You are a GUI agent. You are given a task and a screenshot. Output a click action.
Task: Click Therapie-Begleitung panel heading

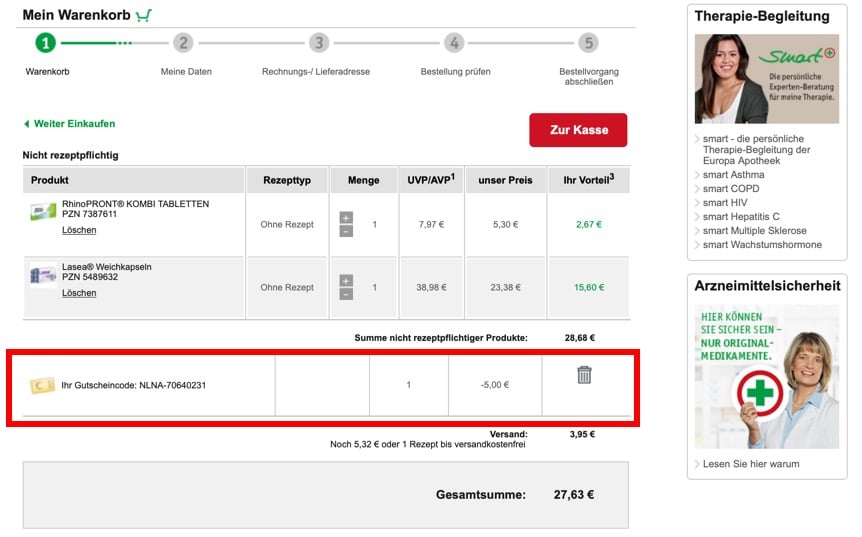click(x=761, y=16)
